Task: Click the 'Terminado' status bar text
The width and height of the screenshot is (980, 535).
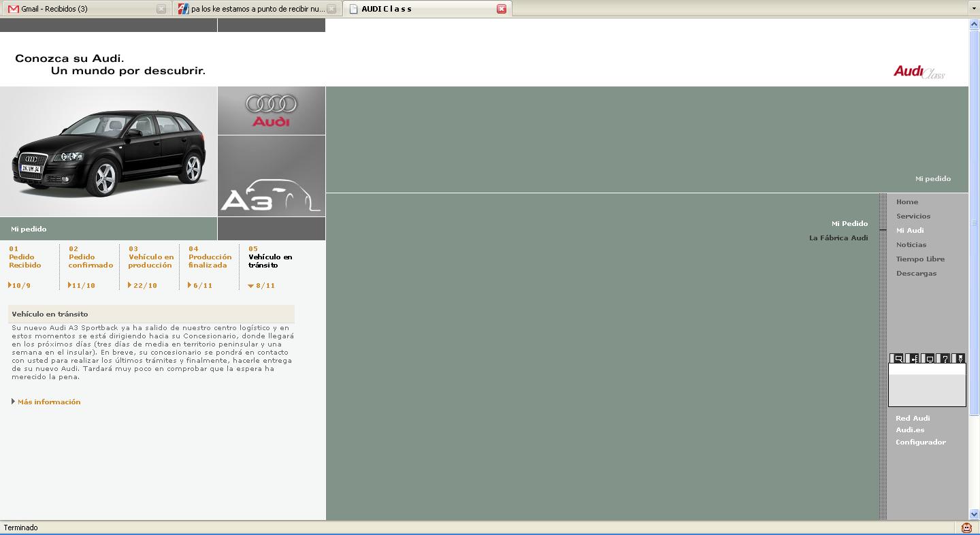Action: click(21, 528)
